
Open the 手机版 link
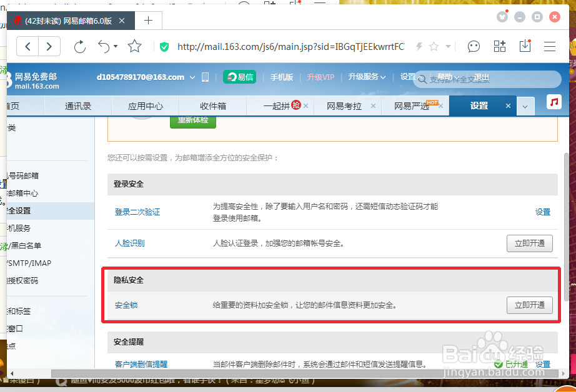point(282,77)
